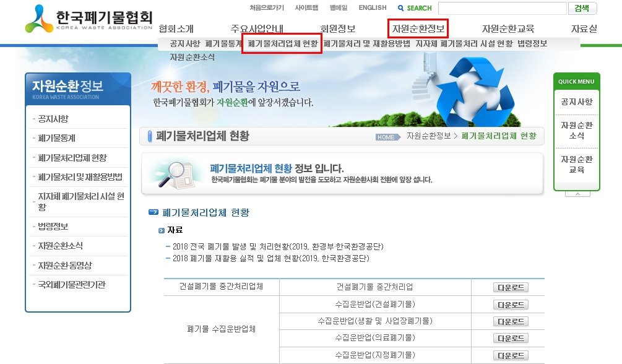Image resolution: width=622 pixels, height=364 pixels.
Task: Open the 회원정보 main menu
Action: pyautogui.click(x=338, y=28)
